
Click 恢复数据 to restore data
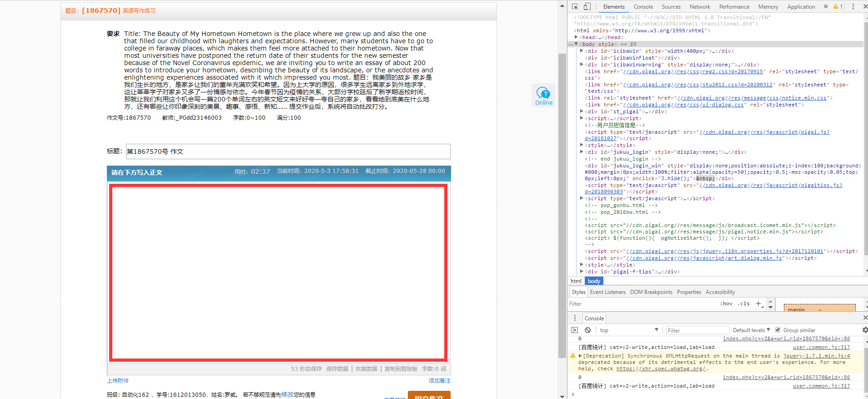366,369
